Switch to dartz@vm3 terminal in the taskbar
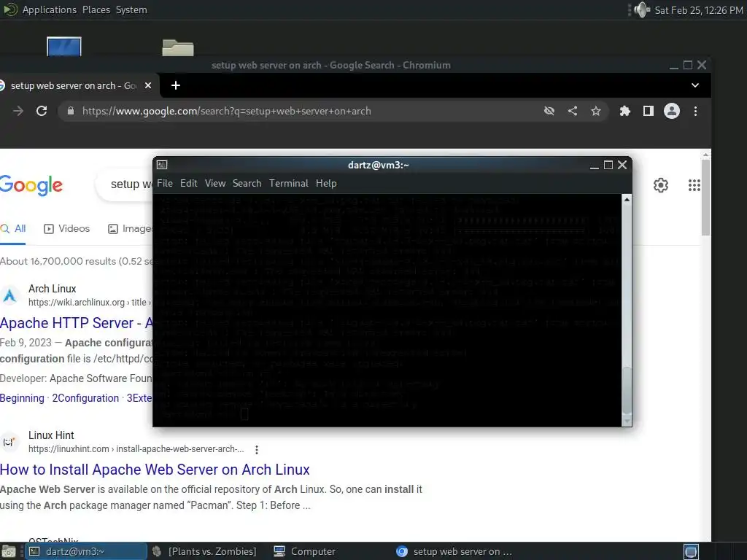 [86, 551]
